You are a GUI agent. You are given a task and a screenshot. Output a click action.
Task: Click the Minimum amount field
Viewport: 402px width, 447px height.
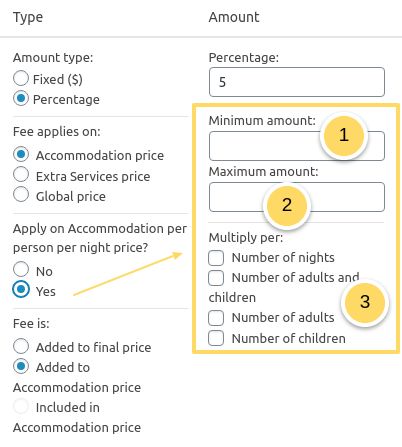(x=297, y=146)
